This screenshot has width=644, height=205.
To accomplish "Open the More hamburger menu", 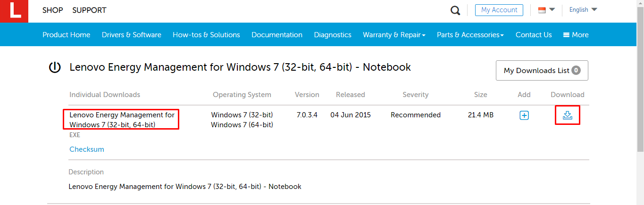I will coord(576,35).
